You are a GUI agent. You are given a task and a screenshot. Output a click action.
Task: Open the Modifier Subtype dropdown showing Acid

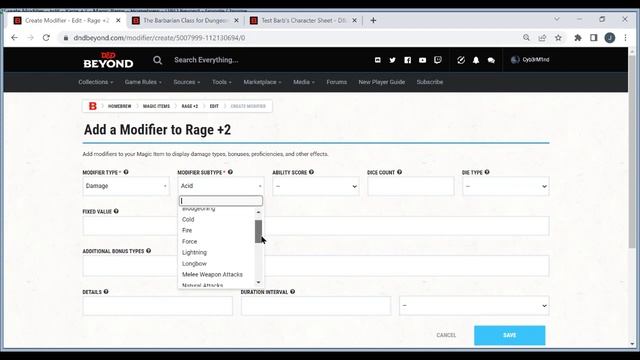(x=221, y=186)
